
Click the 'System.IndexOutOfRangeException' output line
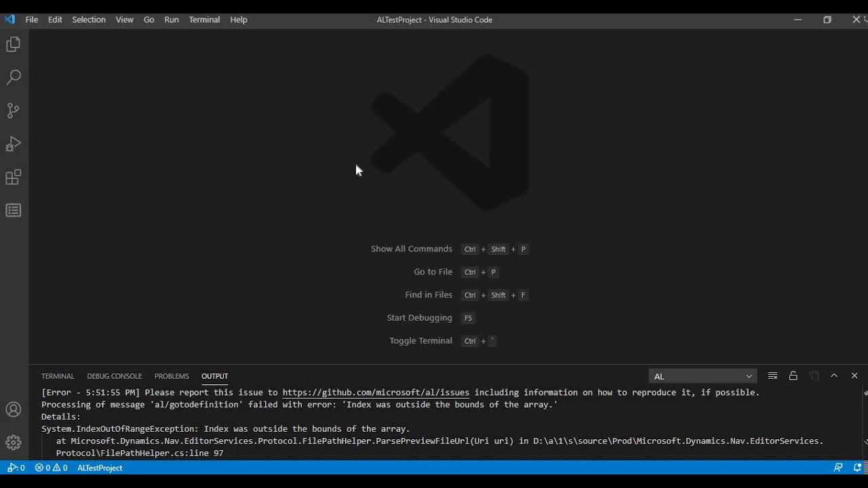[x=226, y=429]
